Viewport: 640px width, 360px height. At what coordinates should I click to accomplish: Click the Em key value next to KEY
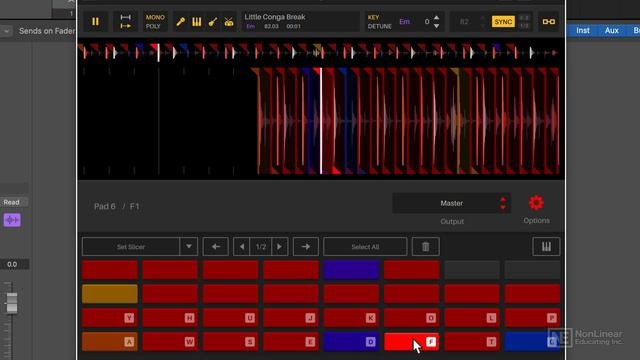[404, 22]
